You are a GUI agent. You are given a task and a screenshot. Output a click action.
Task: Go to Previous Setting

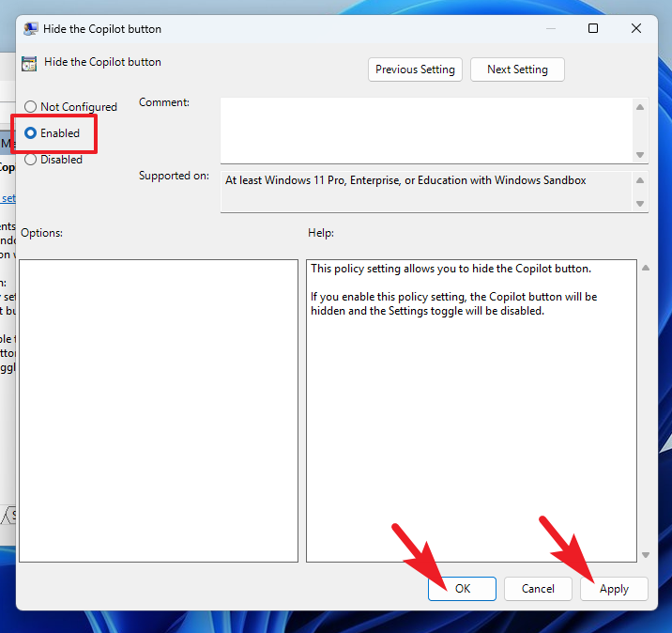pos(415,69)
